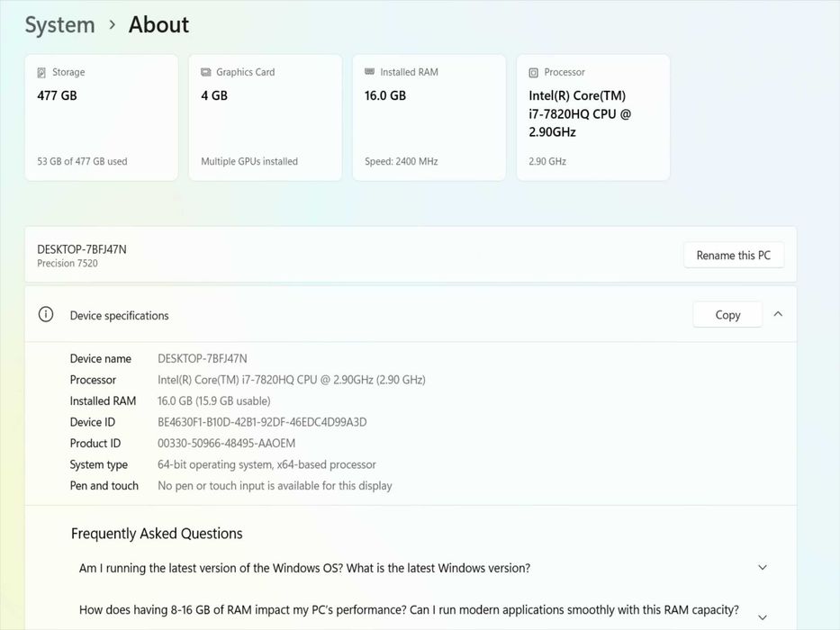Image resolution: width=840 pixels, height=630 pixels.
Task: Click the Processor card icon
Action: [534, 72]
